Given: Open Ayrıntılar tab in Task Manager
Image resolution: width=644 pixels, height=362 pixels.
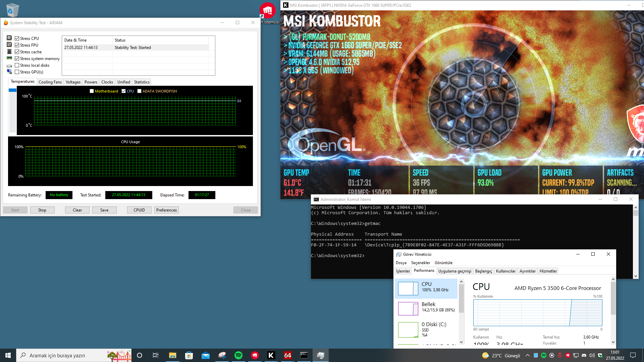Looking at the screenshot, I should click(x=527, y=271).
